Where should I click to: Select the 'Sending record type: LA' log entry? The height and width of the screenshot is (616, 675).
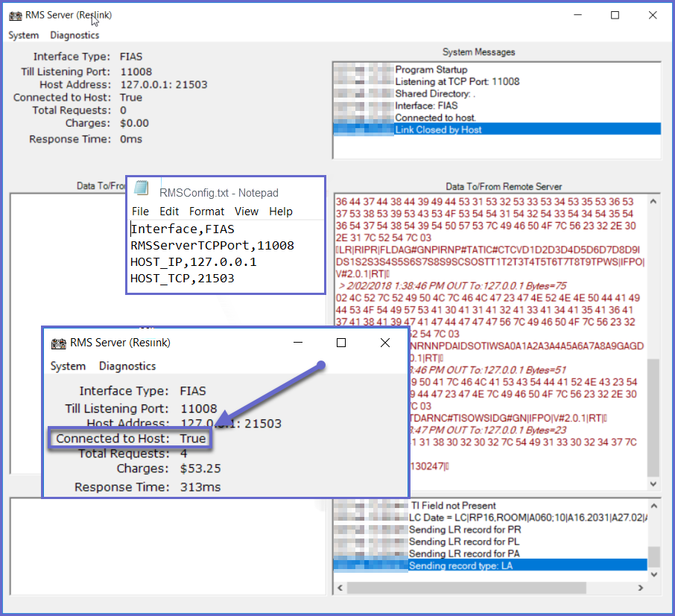point(460,565)
